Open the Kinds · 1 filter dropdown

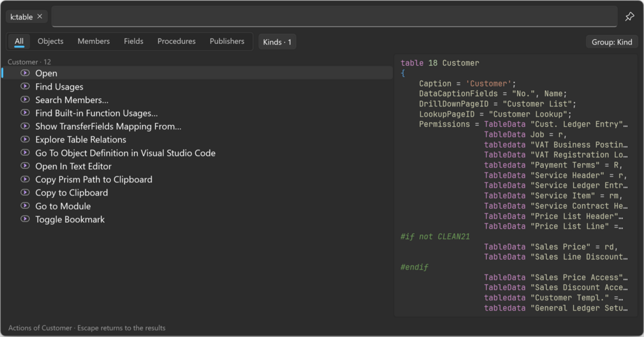(x=277, y=42)
